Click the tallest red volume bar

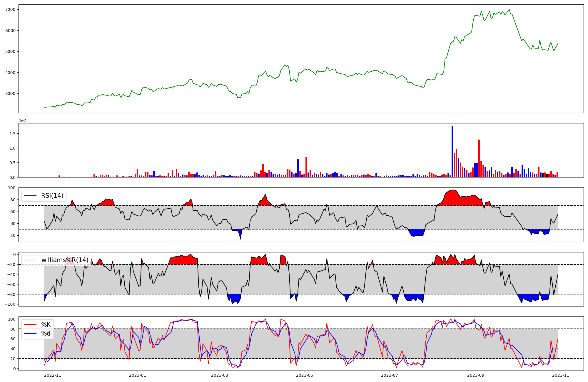coord(479,159)
